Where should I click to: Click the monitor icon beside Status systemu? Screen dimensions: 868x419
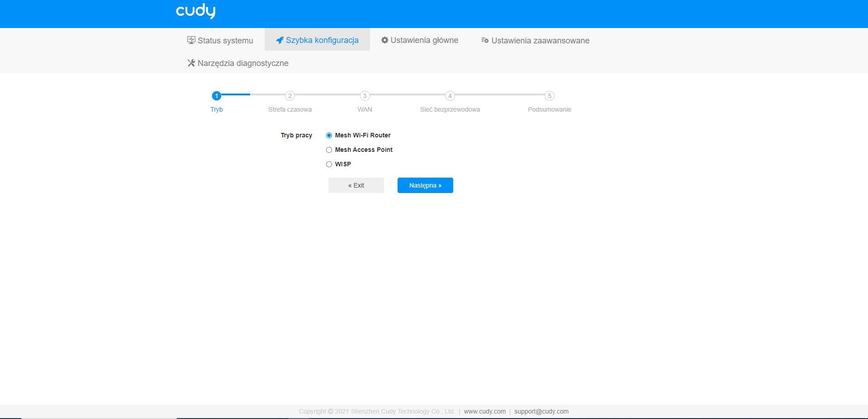click(191, 40)
